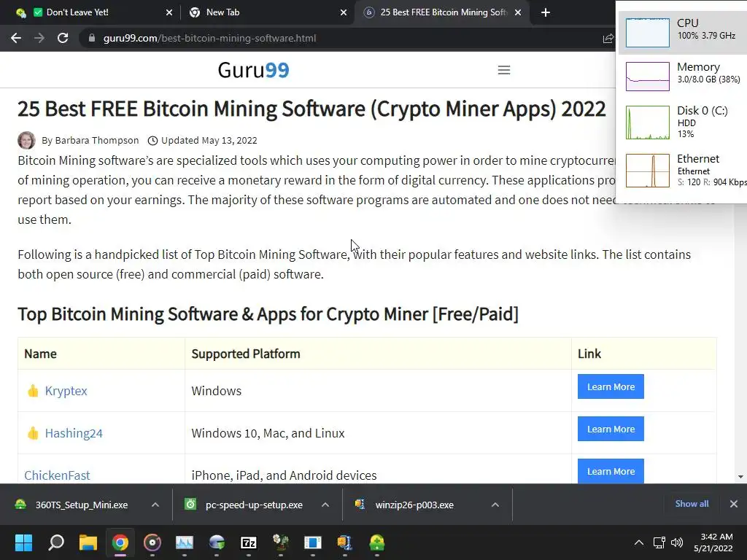Close the Bitcoin Mining Software tab
747x560 pixels.
(518, 13)
